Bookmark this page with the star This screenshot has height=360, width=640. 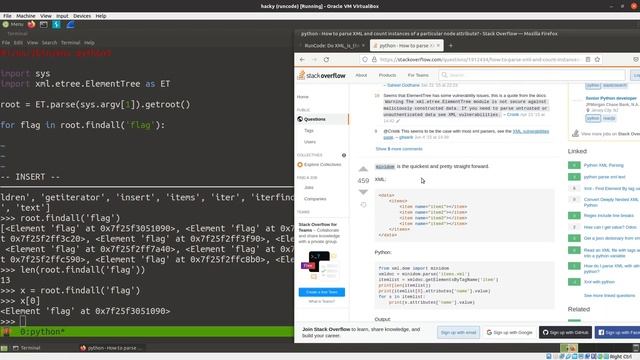tap(597, 60)
